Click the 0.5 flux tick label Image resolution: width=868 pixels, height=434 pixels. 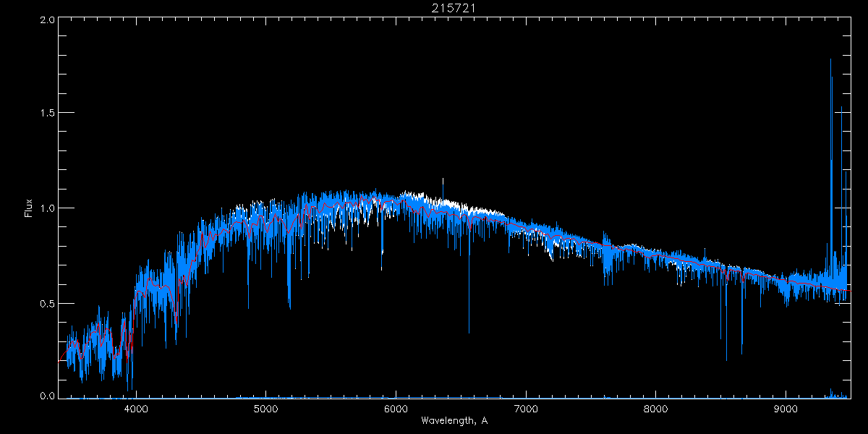(47, 303)
